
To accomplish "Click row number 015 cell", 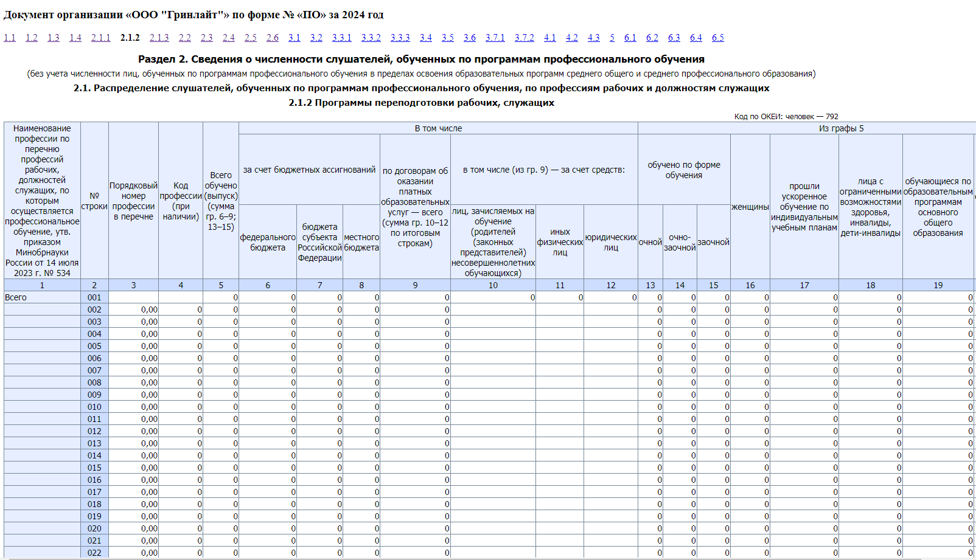I will (x=94, y=468).
